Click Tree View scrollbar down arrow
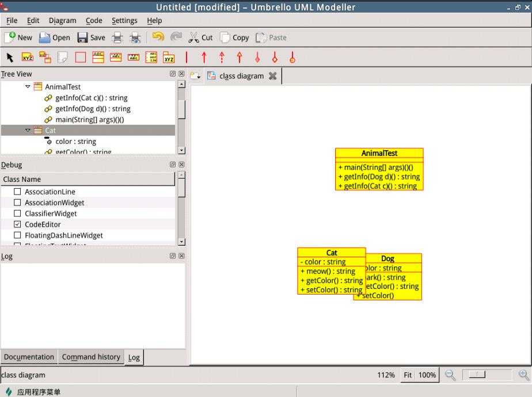 coord(182,150)
